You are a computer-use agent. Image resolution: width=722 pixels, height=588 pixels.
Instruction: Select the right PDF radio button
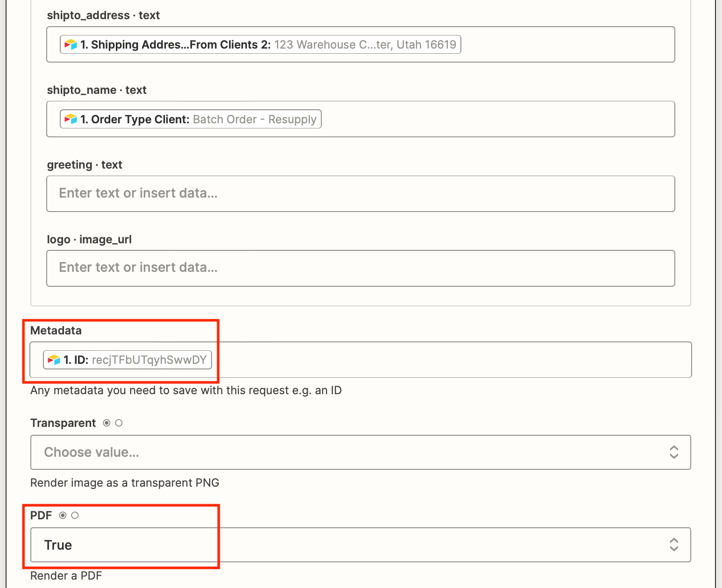75,516
